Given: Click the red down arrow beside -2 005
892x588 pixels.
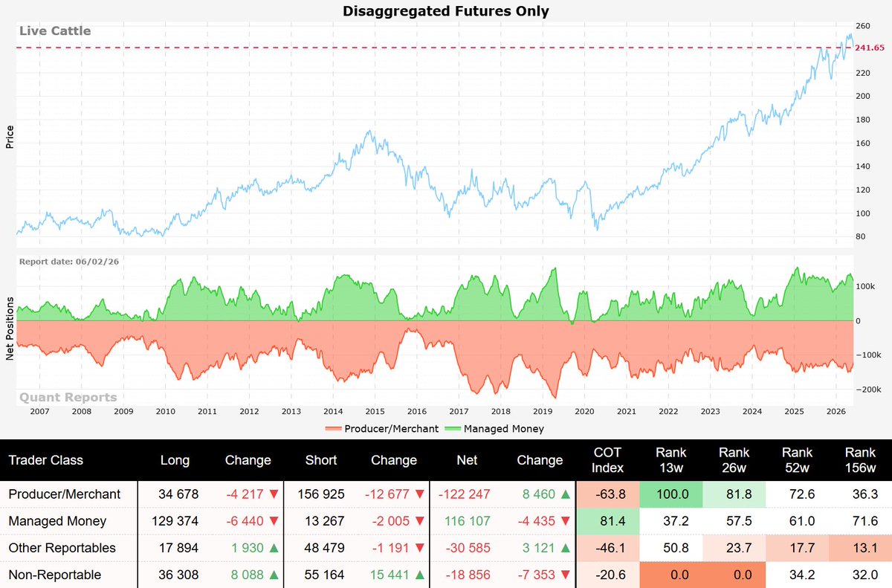Looking at the screenshot, I should tap(421, 521).
